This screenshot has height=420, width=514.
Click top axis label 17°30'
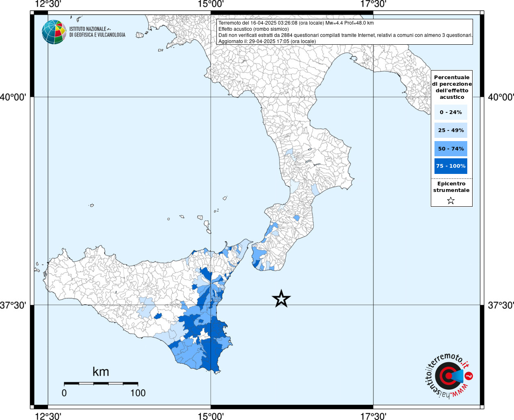(x=373, y=4)
